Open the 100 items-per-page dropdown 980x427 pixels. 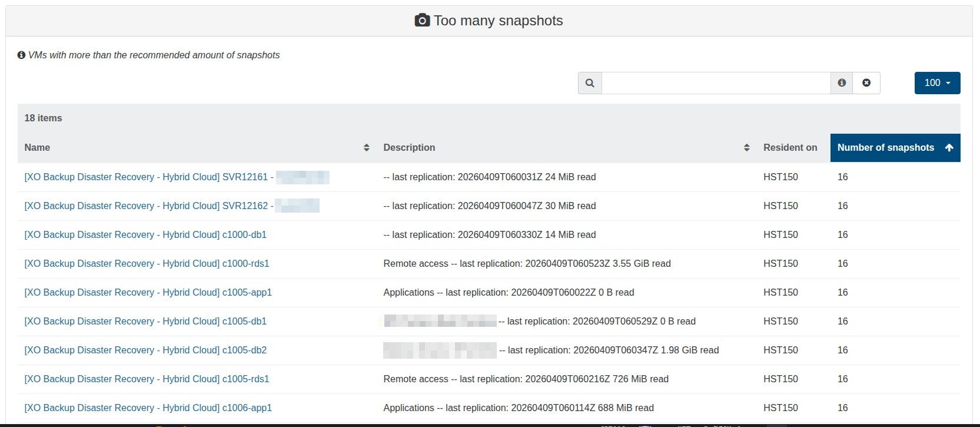pos(937,83)
